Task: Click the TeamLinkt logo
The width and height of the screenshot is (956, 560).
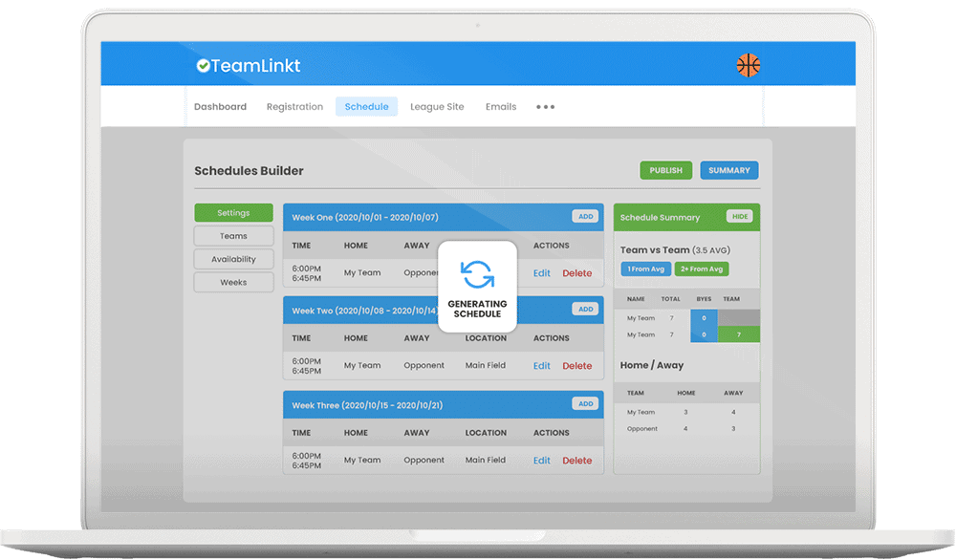Action: click(249, 66)
